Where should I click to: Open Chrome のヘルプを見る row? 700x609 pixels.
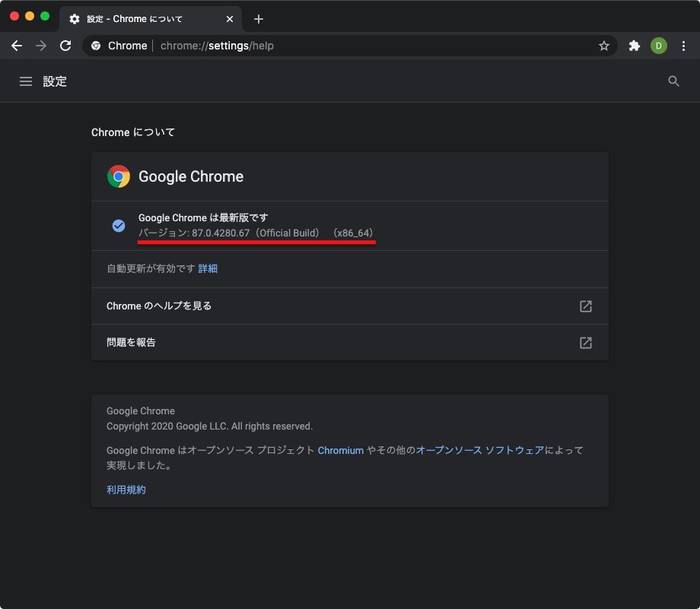[350, 306]
